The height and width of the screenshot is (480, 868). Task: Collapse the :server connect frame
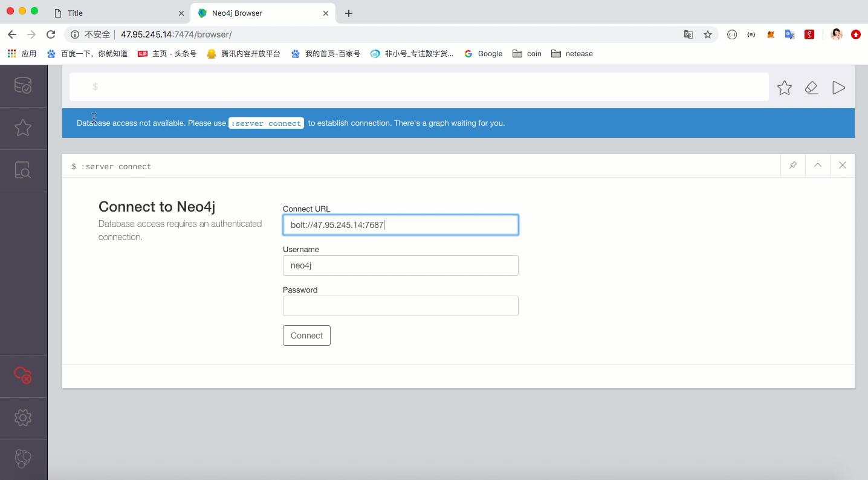pos(818,165)
